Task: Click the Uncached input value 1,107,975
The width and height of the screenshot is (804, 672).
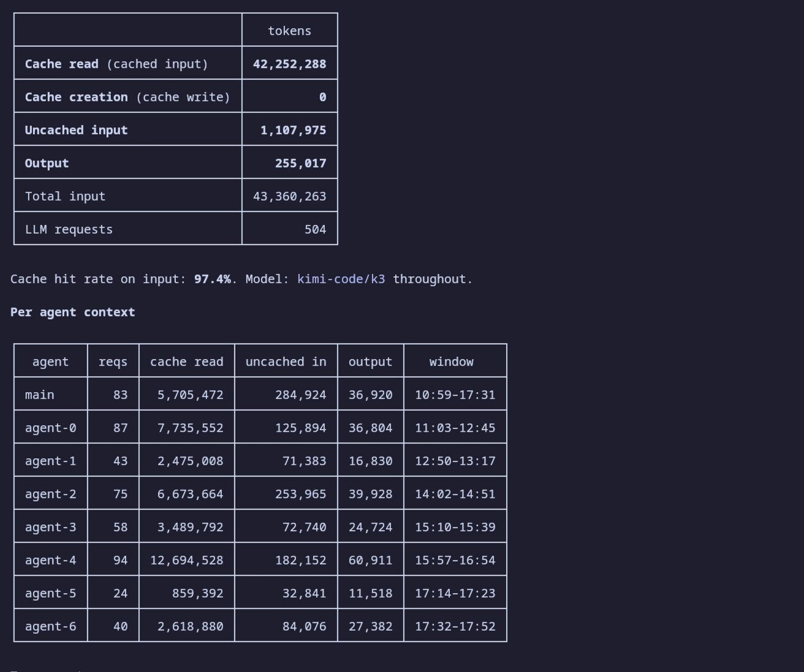Action: (293, 130)
